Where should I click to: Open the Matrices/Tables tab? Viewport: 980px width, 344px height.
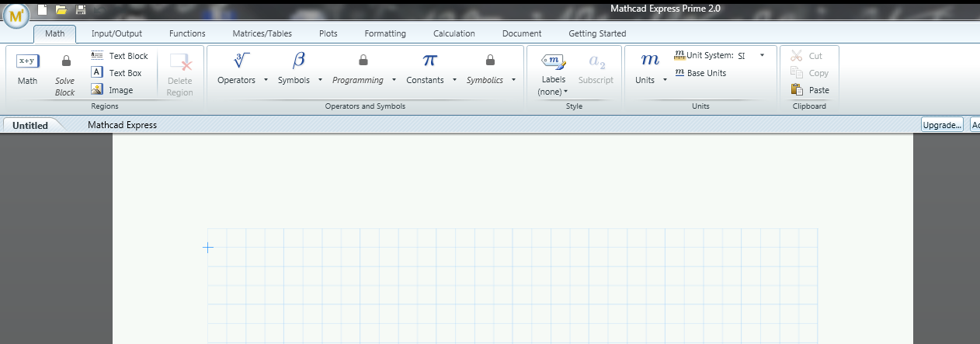tap(262, 33)
